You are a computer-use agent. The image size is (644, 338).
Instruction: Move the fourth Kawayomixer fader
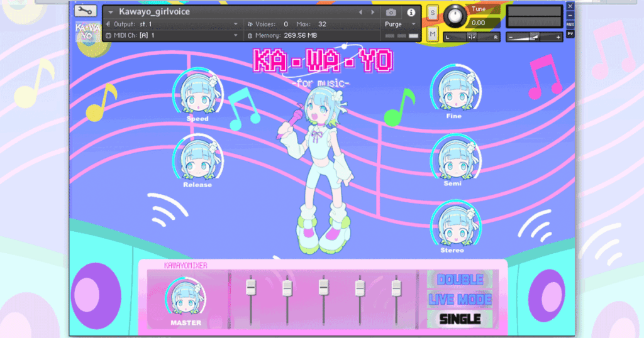360,288
